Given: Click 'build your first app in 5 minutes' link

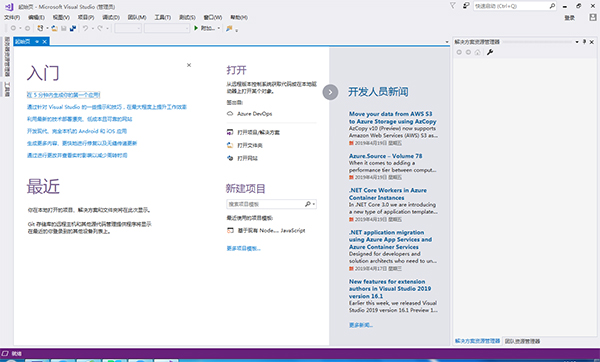Looking at the screenshot, I should pyautogui.click(x=64, y=95).
